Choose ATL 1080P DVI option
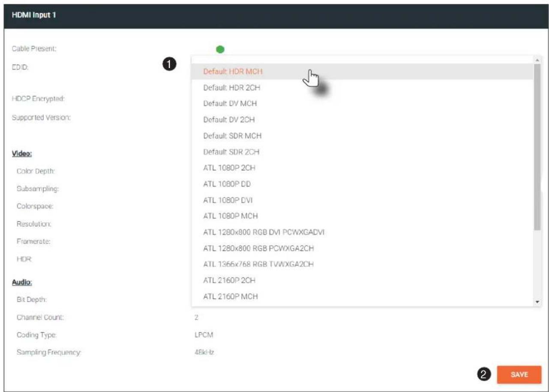549x392 pixels. (362, 200)
